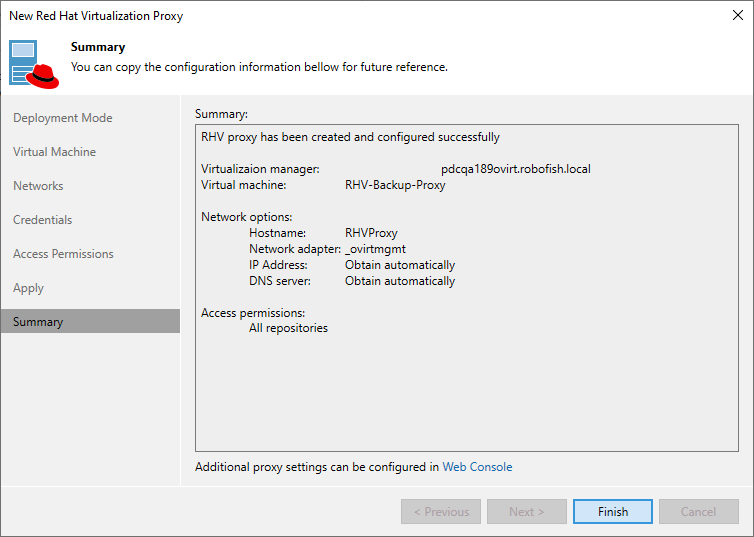The height and width of the screenshot is (537, 754).
Task: Go to the Virtual Machine step
Action: tap(54, 152)
